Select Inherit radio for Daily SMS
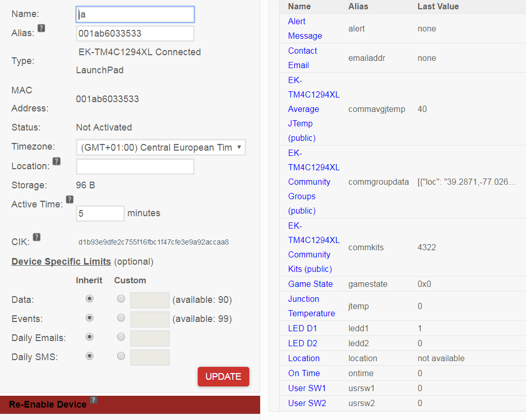Screen dimensions: 526x420 (89, 356)
